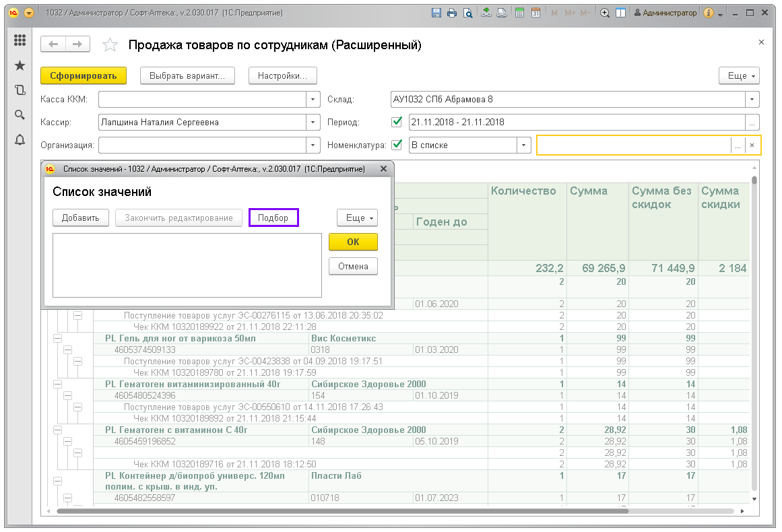Collapse the PL Гематоген витаминизированный 40г group
Image resolution: width=782 pixels, height=532 pixels.
[x=57, y=385]
